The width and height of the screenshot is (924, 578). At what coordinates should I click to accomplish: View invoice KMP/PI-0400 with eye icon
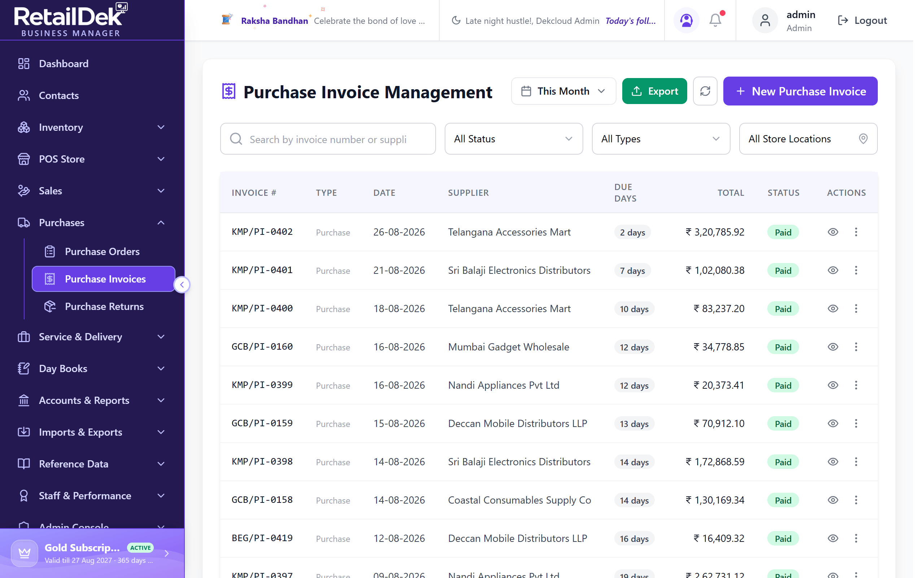833,309
